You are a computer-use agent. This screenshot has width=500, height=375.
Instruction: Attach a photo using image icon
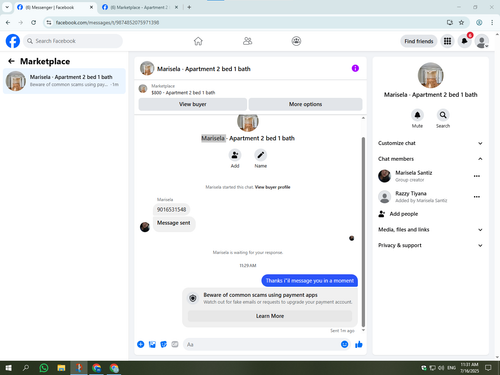click(x=152, y=344)
